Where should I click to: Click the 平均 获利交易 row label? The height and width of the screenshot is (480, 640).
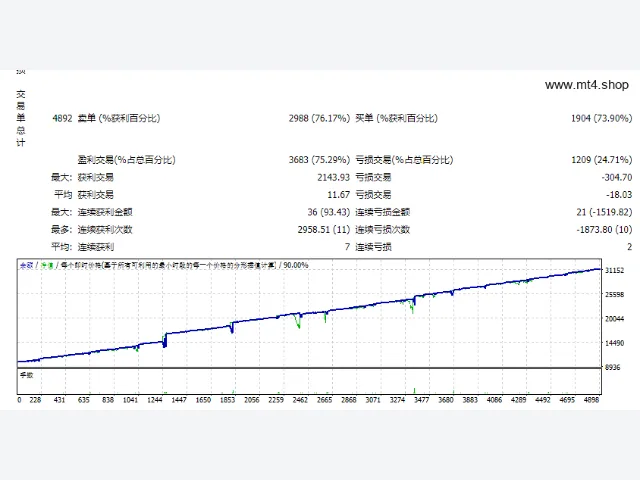coord(84,195)
